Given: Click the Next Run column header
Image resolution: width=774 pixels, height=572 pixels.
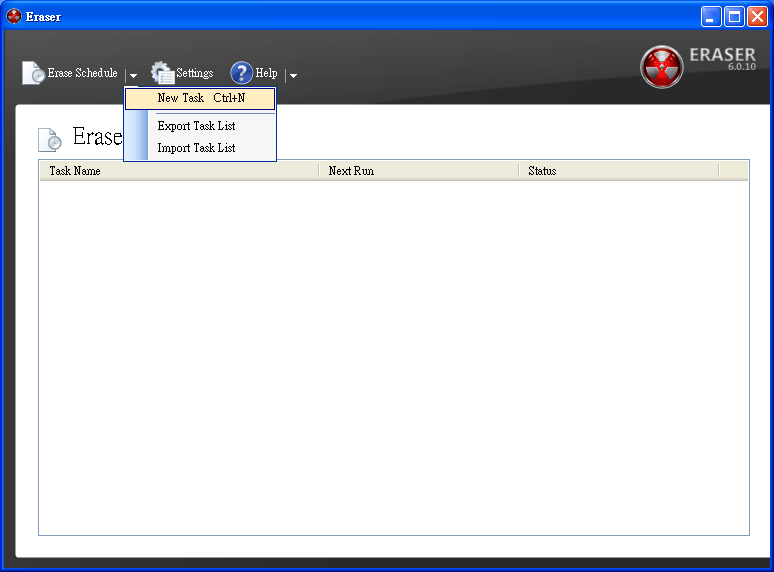Looking at the screenshot, I should point(418,171).
